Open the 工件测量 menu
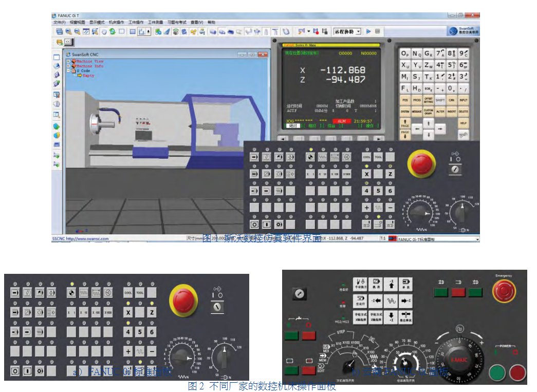The width and height of the screenshot is (537, 392). [156, 22]
